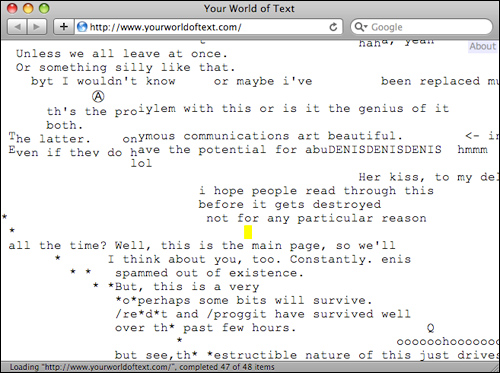Viewport: 500px width, 373px height.
Task: Click the text "The latter."
Action: (x=49, y=138)
